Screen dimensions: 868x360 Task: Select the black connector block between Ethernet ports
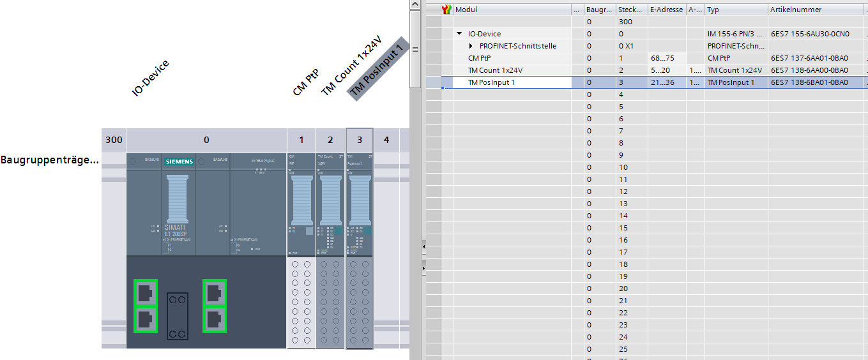pos(177,316)
